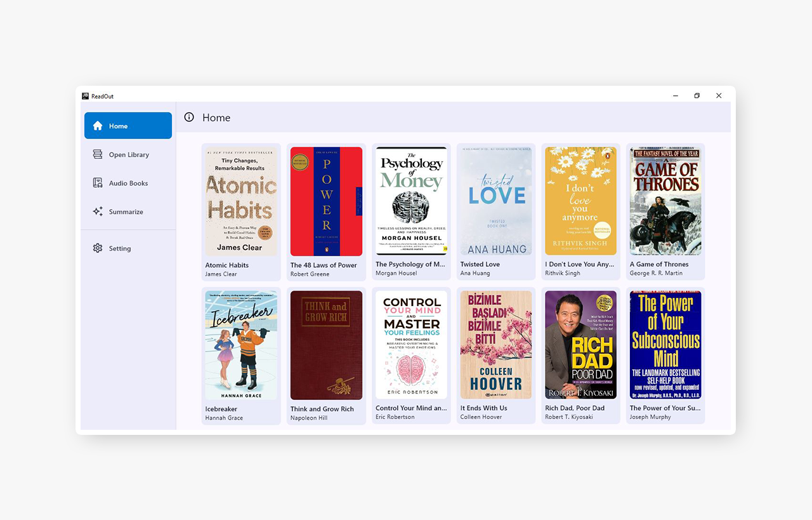
Task: Click 'I Don't Love You Any...' title
Action: (x=580, y=264)
